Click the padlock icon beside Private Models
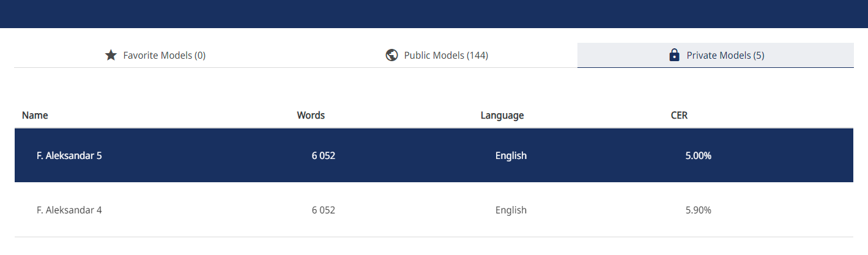This screenshot has width=868, height=255. [x=675, y=56]
